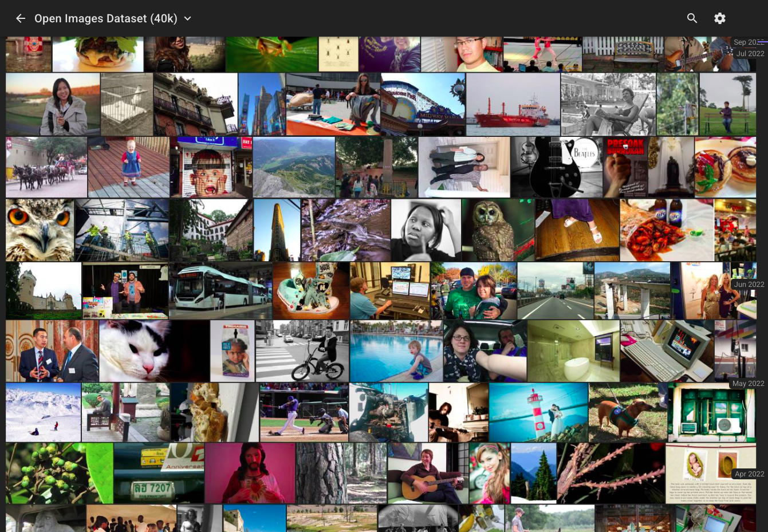768x532 pixels.
Task: Open the black-and-white woman portrait photo
Action: pos(426,230)
